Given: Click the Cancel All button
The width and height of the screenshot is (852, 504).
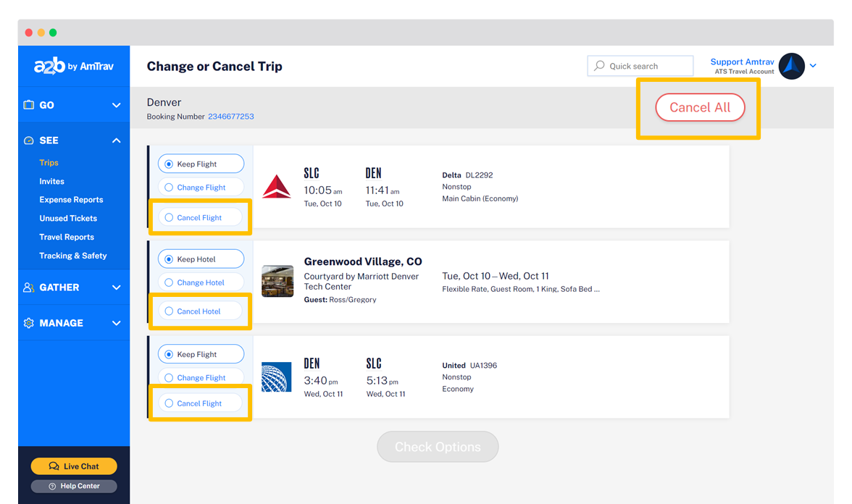Looking at the screenshot, I should coord(698,107).
